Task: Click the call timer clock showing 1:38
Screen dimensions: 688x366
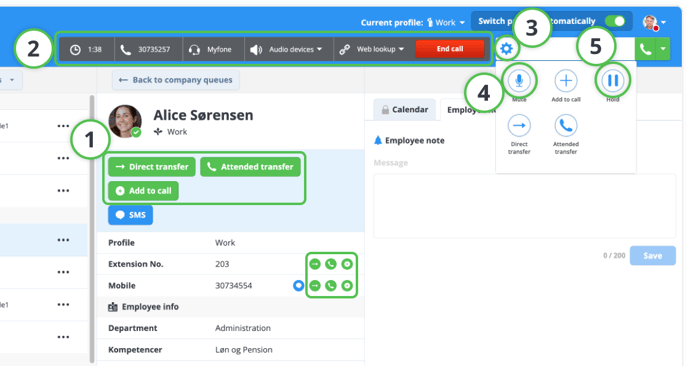Action: pyautogui.click(x=86, y=49)
